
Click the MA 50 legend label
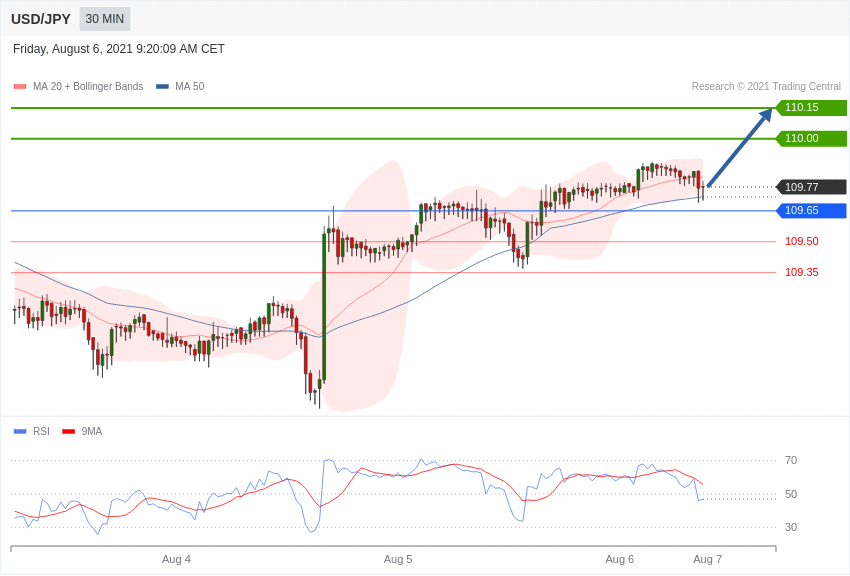click(x=190, y=86)
